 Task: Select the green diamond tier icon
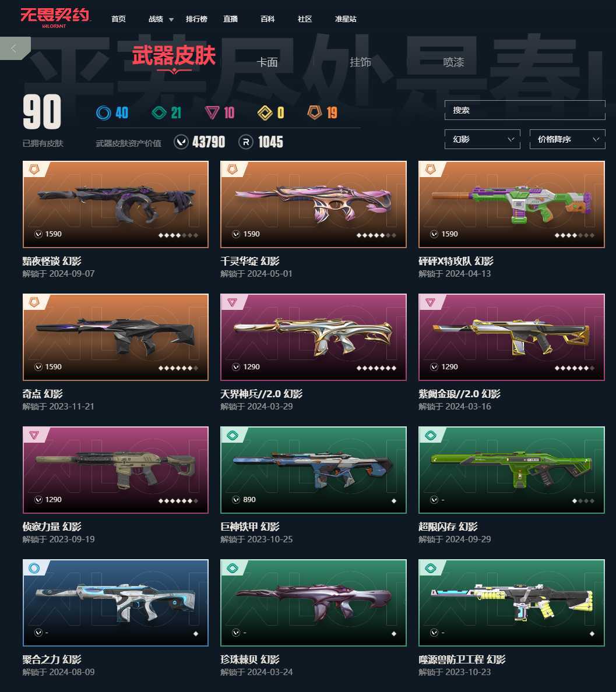(x=159, y=113)
